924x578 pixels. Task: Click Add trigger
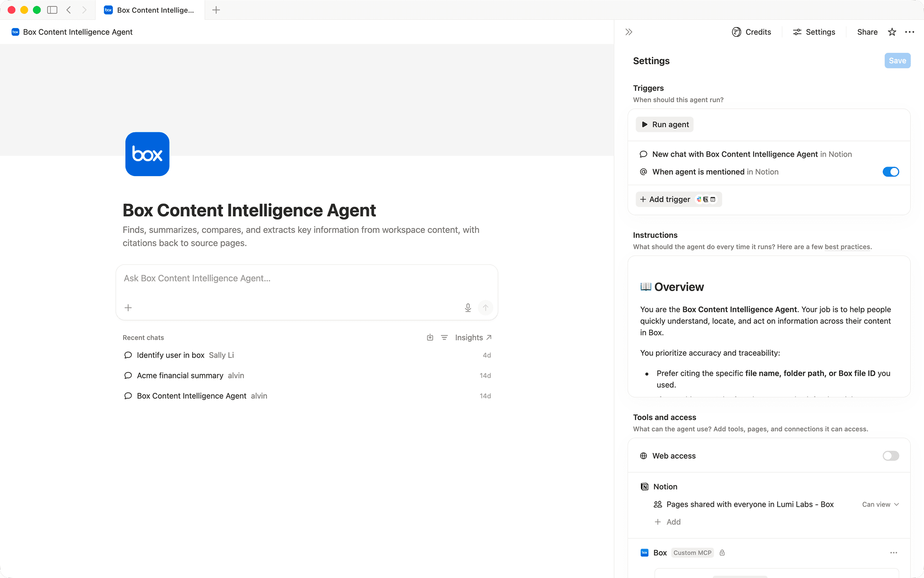(679, 200)
